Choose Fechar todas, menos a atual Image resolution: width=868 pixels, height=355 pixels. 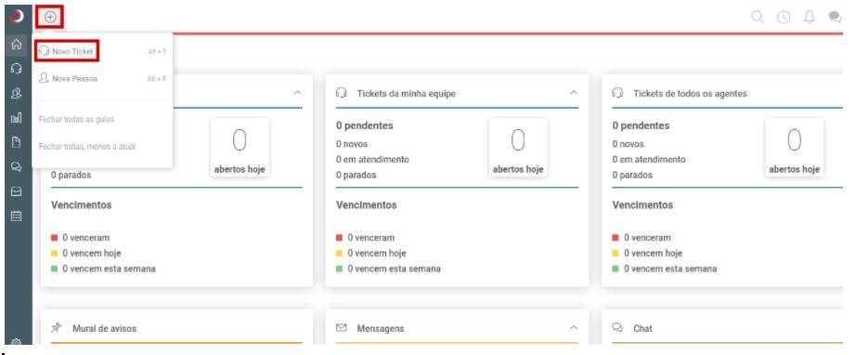coord(87,146)
